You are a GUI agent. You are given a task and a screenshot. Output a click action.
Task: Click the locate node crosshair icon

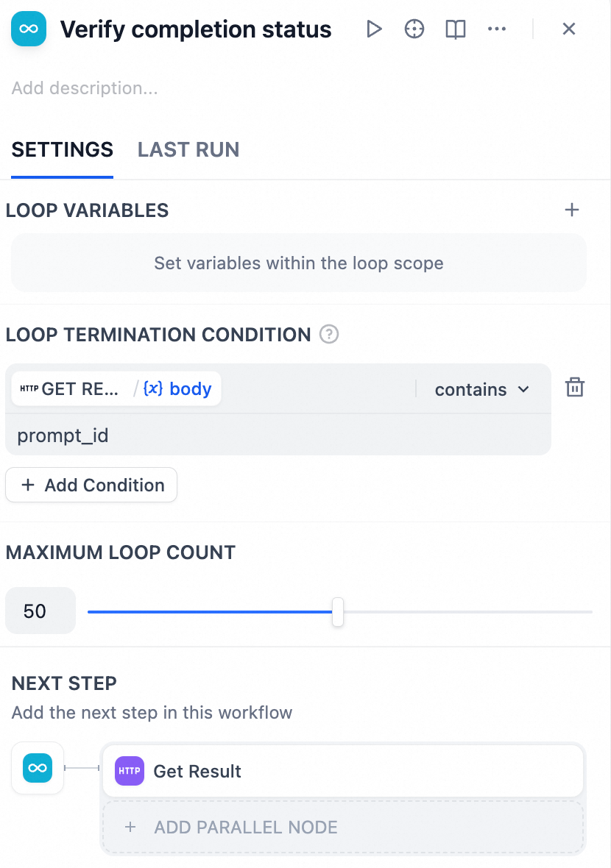pyautogui.click(x=414, y=29)
